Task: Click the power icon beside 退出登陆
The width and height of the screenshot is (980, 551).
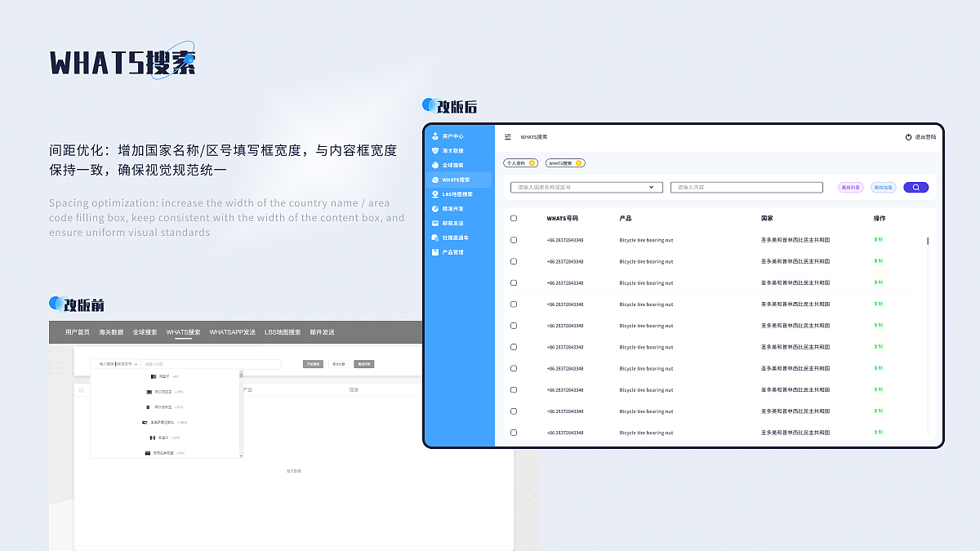Action: pos(908,137)
